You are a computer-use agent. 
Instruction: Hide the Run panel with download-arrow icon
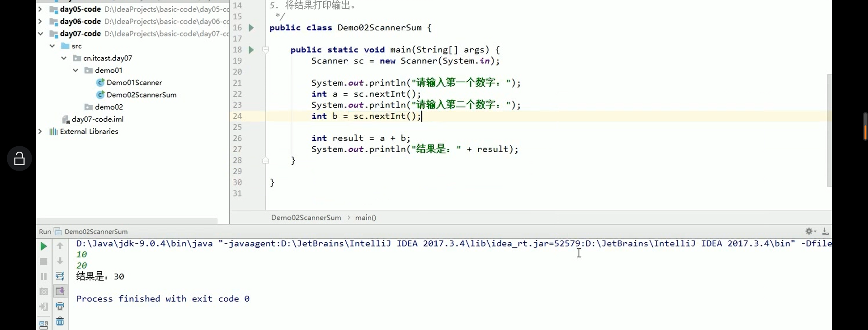click(x=825, y=231)
